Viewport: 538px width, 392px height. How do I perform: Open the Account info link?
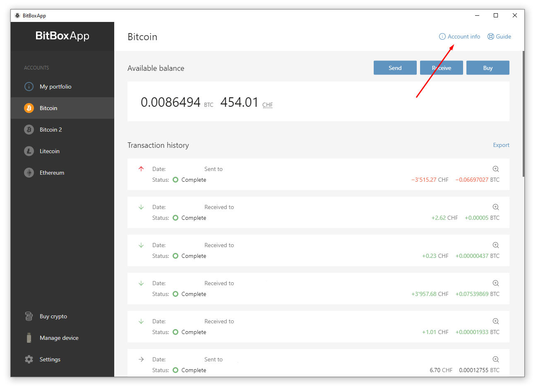click(460, 36)
